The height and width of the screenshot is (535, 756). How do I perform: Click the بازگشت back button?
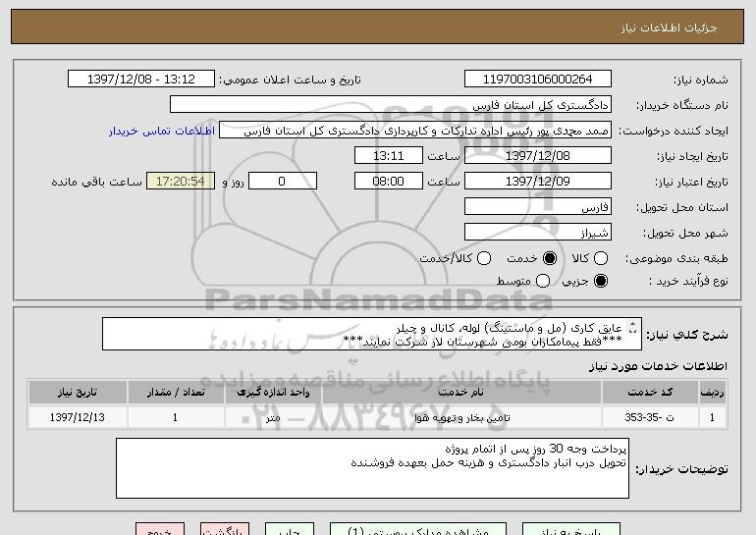point(225,529)
